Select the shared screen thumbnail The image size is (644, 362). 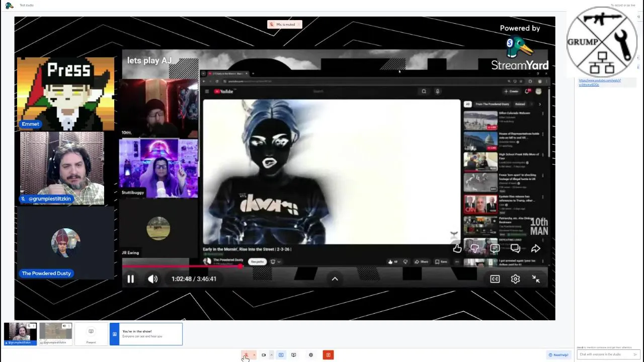(x=55, y=333)
